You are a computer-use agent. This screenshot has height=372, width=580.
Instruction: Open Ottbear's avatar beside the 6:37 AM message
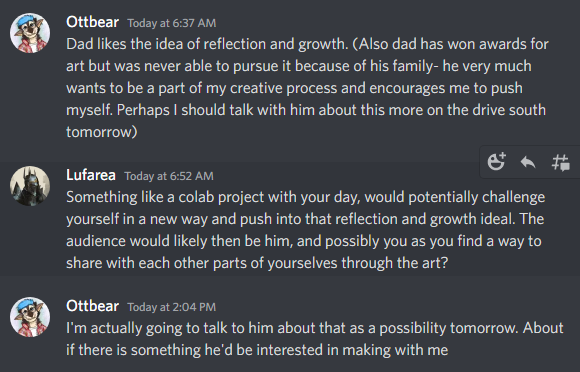pos(30,33)
